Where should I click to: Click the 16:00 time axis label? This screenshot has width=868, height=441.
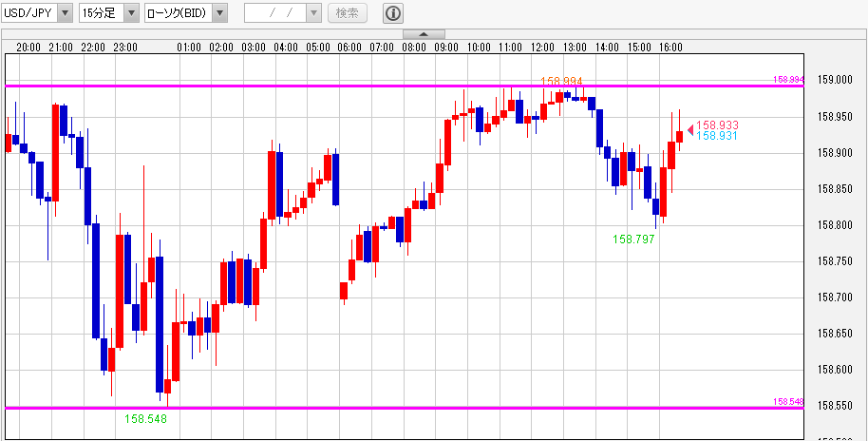[x=670, y=48]
